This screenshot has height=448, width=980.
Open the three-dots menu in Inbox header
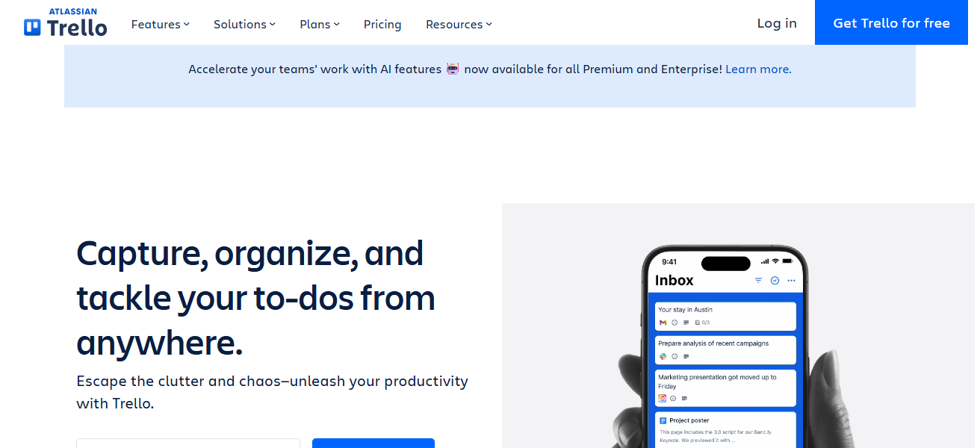click(791, 281)
